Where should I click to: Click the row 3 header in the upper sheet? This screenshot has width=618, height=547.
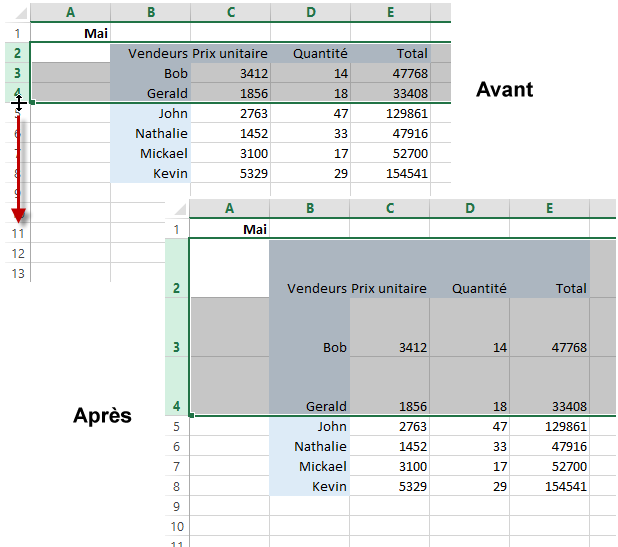coord(17,73)
